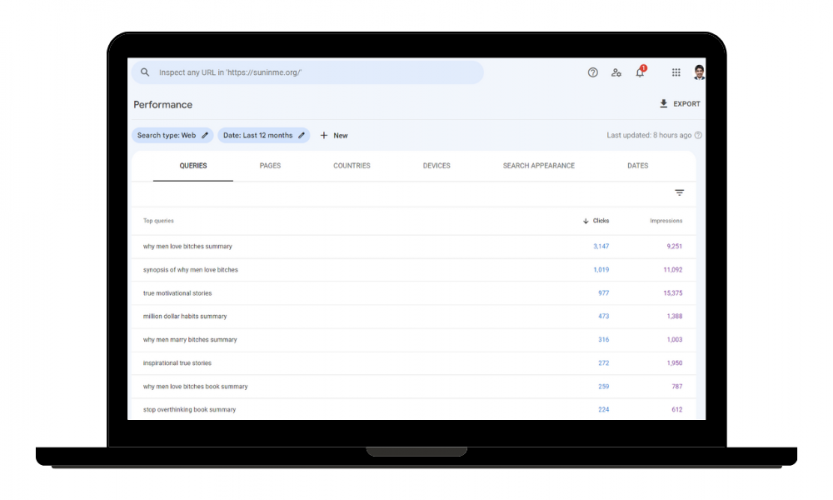Click the 473 clicks value

click(x=604, y=316)
